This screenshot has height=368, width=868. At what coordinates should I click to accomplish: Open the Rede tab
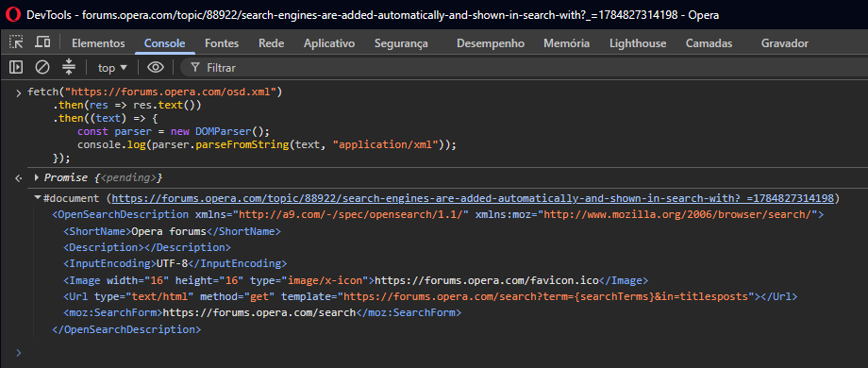pyautogui.click(x=272, y=43)
